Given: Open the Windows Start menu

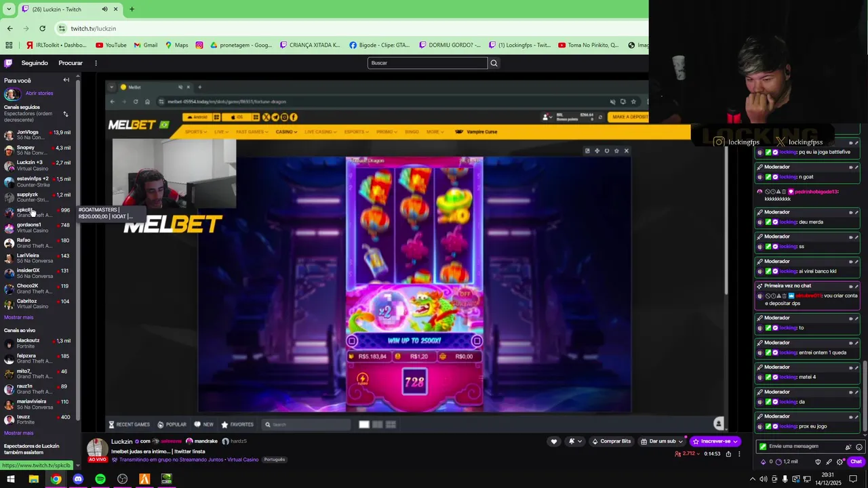Looking at the screenshot, I should coord(11,479).
